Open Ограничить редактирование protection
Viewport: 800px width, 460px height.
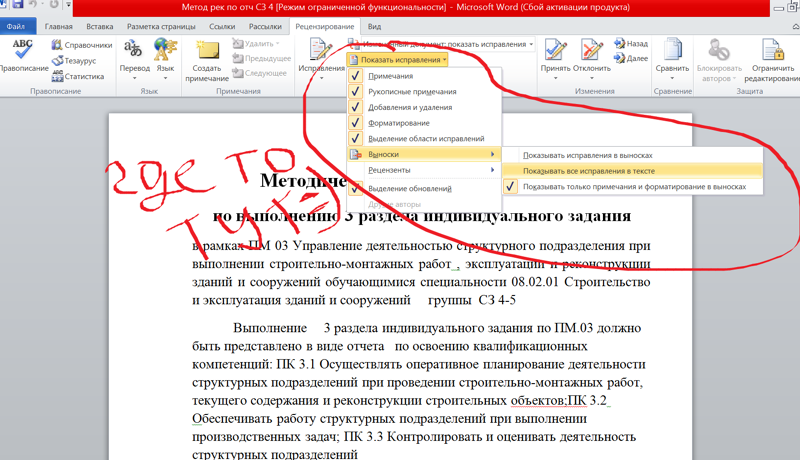(x=772, y=60)
